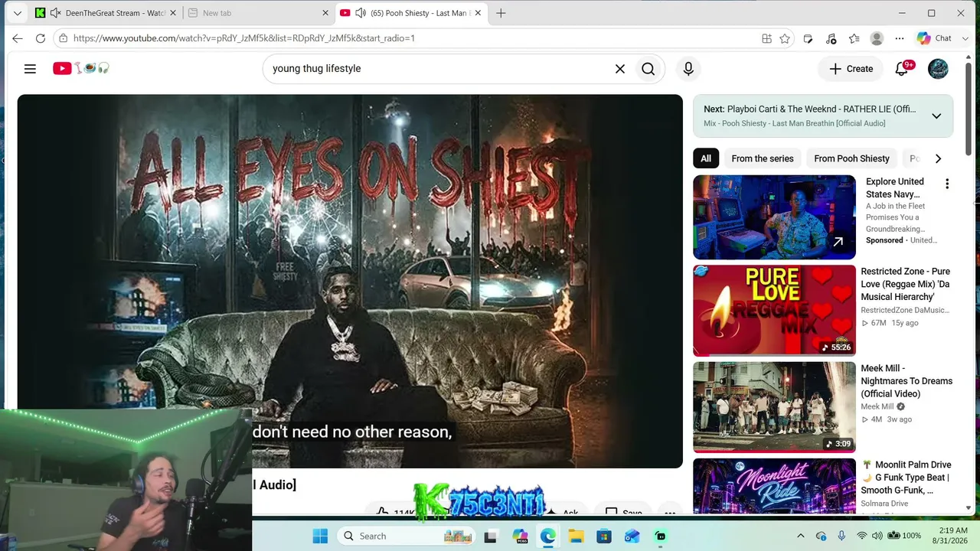Open Outlook from the taskbar
This screenshot has height=551, width=980.
tap(632, 536)
